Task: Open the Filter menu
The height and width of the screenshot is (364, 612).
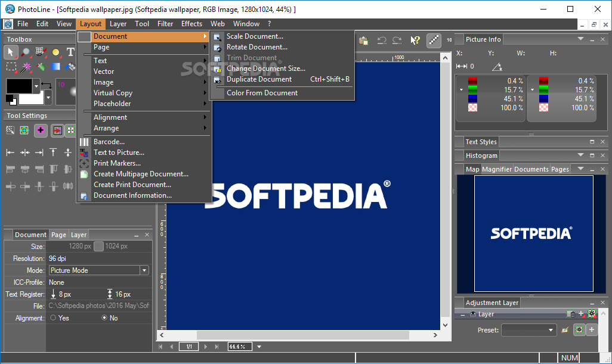Action: (x=165, y=24)
